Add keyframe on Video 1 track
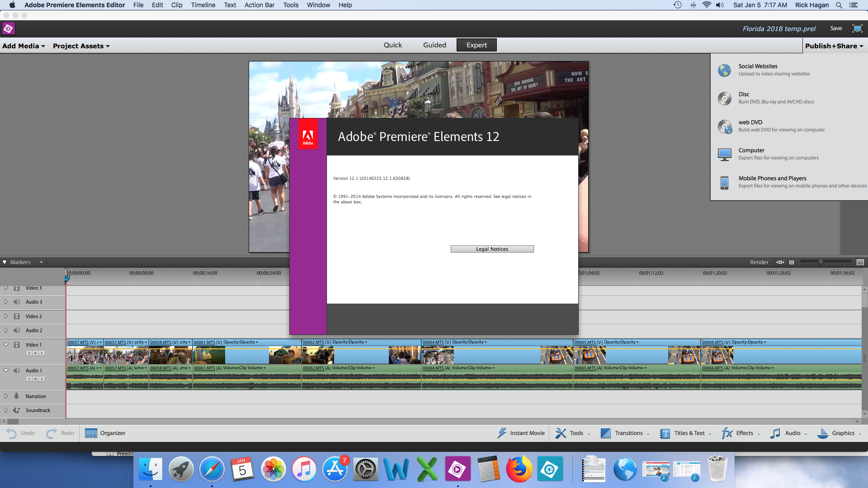Screen dimensions: 868x488 (x=35, y=353)
